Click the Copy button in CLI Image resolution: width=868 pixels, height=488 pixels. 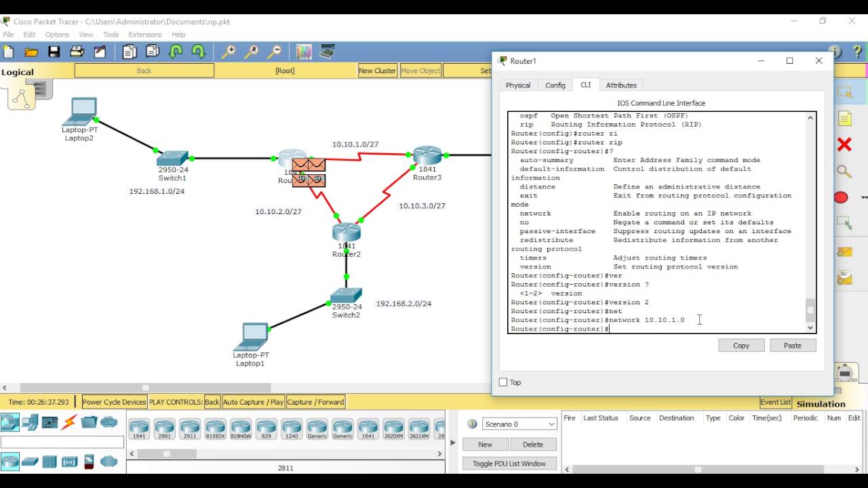(x=741, y=345)
